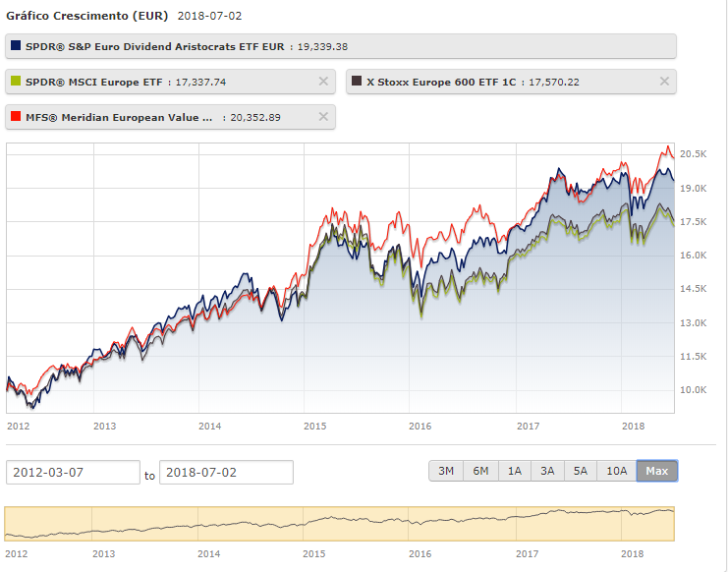Click the green SPDR MSCI Europe swatch
The height and width of the screenshot is (572, 728).
[x=15, y=82]
